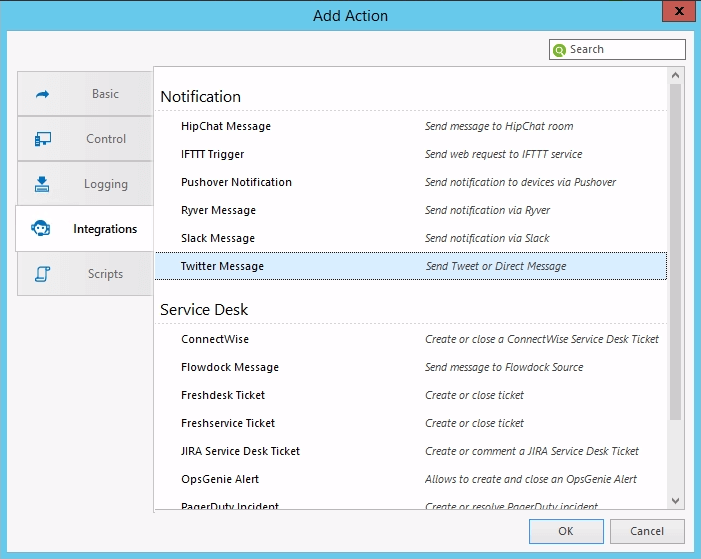Click the vertical scrollbar thumb
The width and height of the screenshot is (701, 559).
(676, 252)
